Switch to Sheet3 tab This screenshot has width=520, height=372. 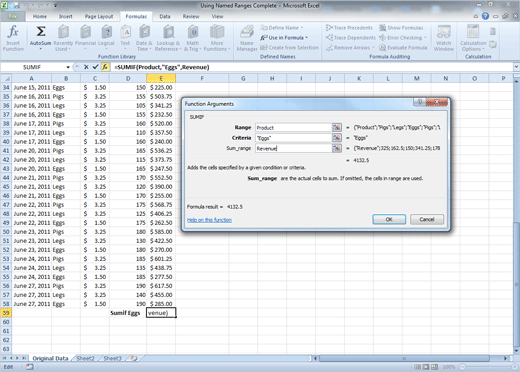pyautogui.click(x=112, y=358)
